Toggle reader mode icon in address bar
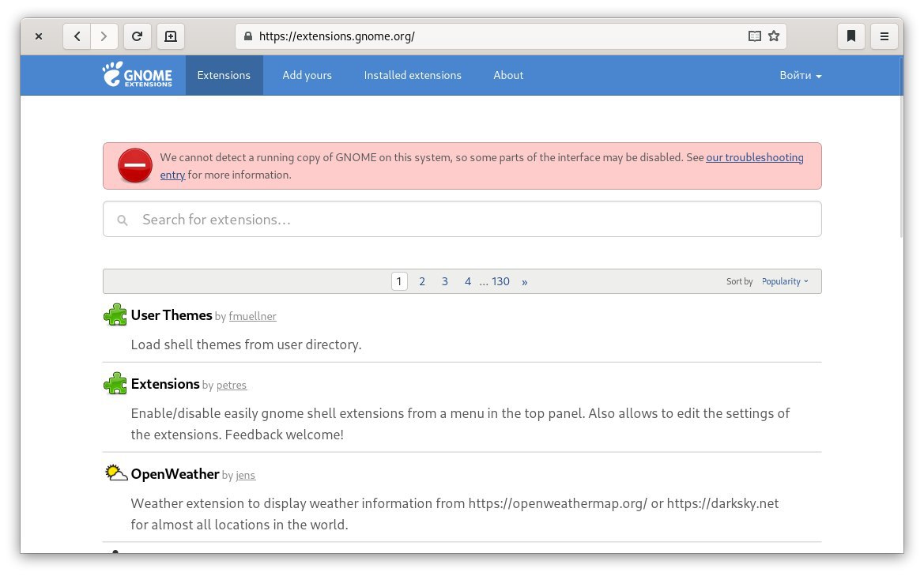 coord(754,36)
